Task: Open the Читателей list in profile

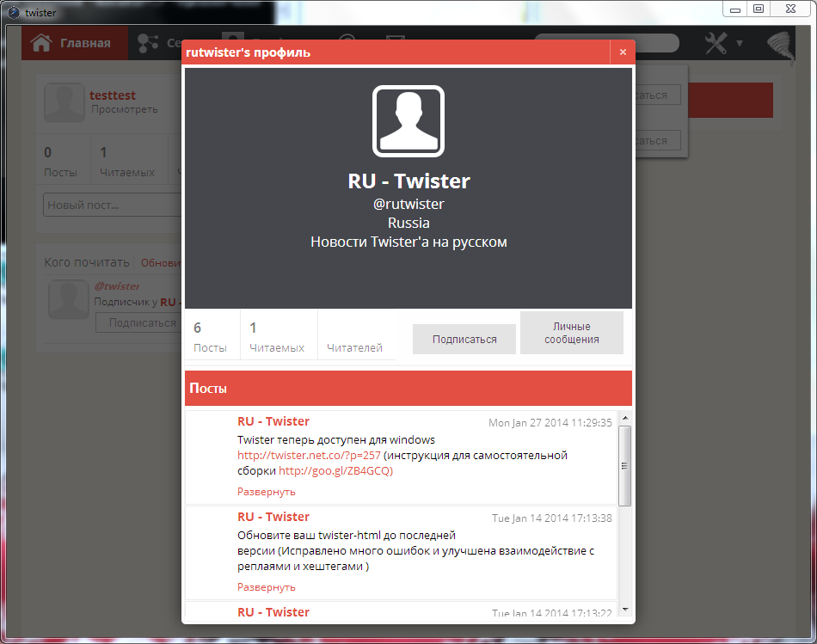Action: 354,347
